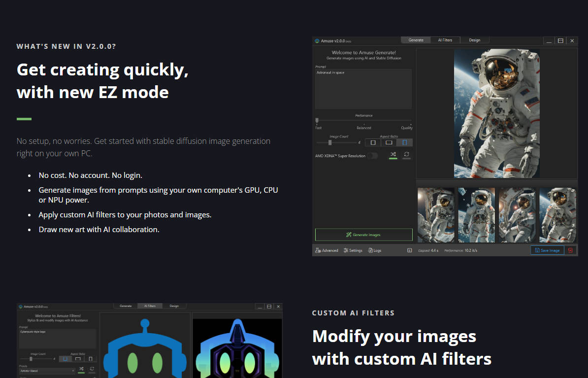
Task: Select the portrait aspect ratio in Generate window
Action: (404, 142)
